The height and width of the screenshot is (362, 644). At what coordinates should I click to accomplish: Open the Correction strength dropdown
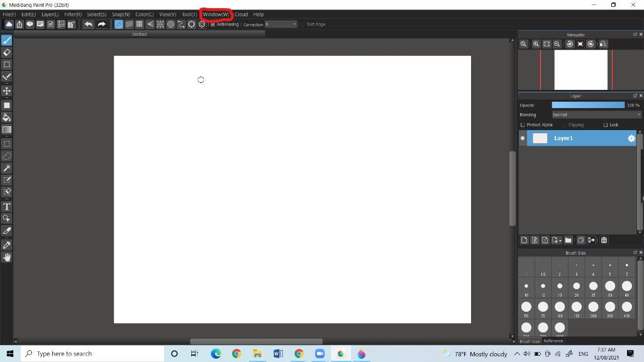point(294,24)
